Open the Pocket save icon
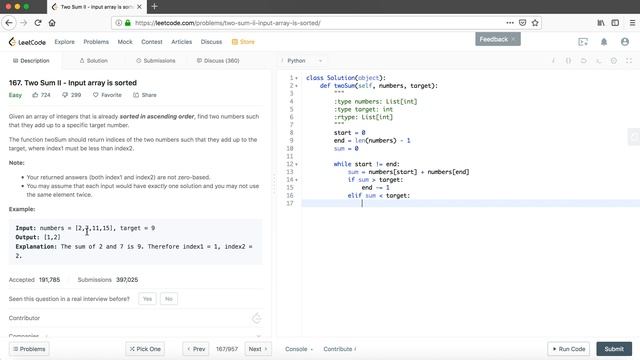This screenshot has width=640, height=360. click(x=522, y=23)
